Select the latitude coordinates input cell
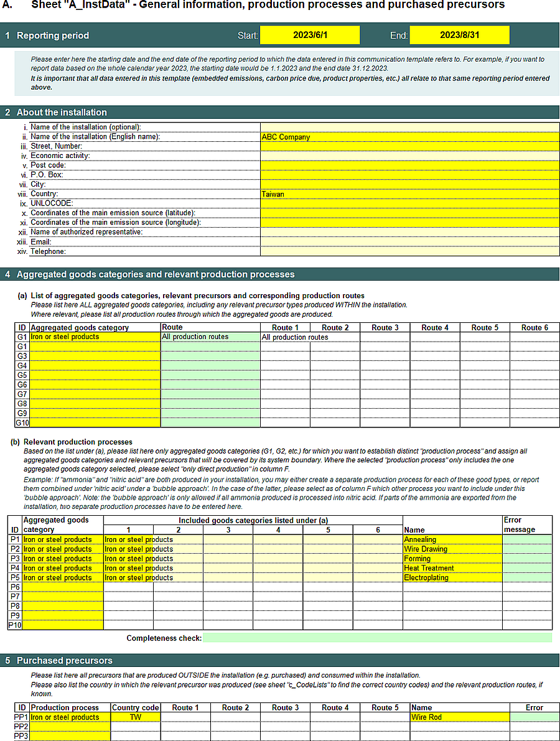560x741 pixels. [409, 213]
